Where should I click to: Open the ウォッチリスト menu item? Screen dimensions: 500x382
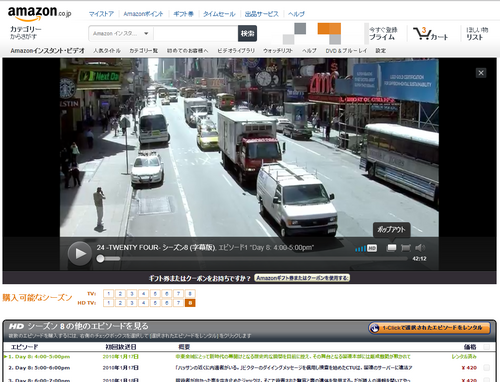(x=278, y=51)
